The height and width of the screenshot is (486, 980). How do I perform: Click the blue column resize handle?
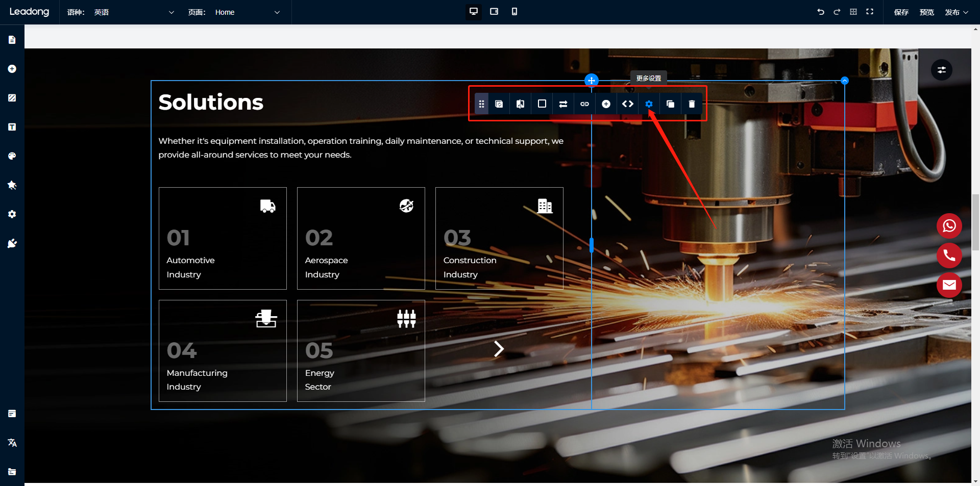pyautogui.click(x=592, y=245)
